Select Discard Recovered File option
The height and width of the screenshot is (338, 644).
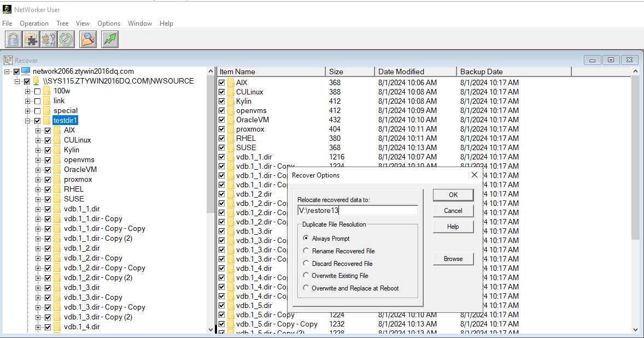click(306, 263)
